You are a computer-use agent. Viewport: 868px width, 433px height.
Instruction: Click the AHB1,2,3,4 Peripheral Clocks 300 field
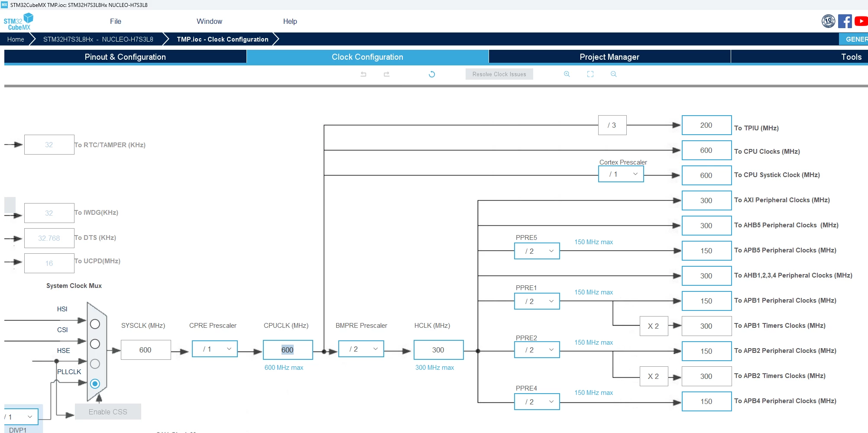706,276
